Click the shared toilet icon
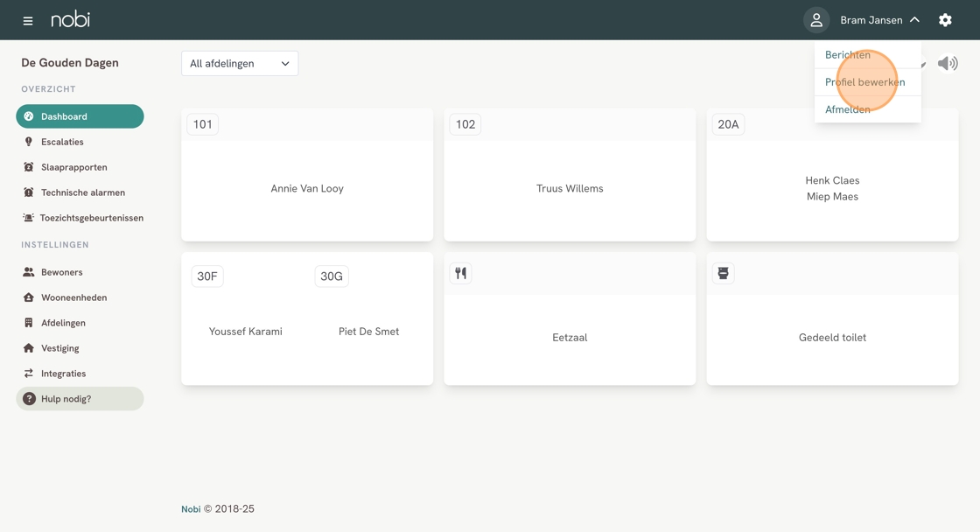 point(723,274)
